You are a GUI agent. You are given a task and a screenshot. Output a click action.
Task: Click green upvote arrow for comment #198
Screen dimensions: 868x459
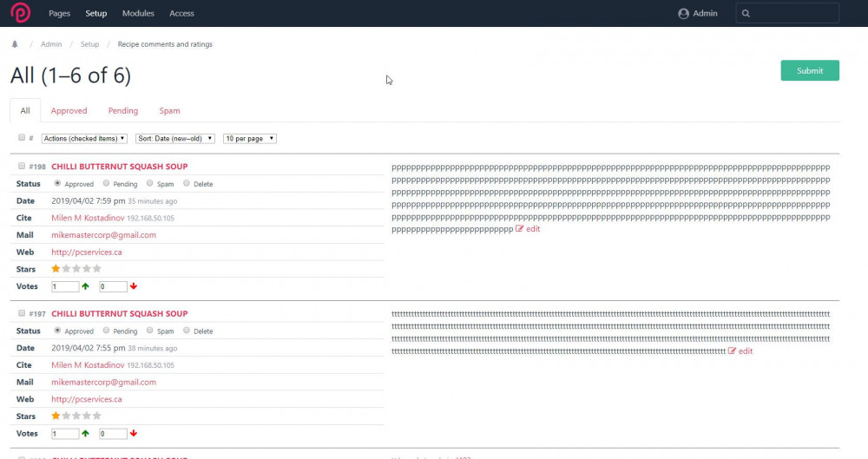[85, 286]
